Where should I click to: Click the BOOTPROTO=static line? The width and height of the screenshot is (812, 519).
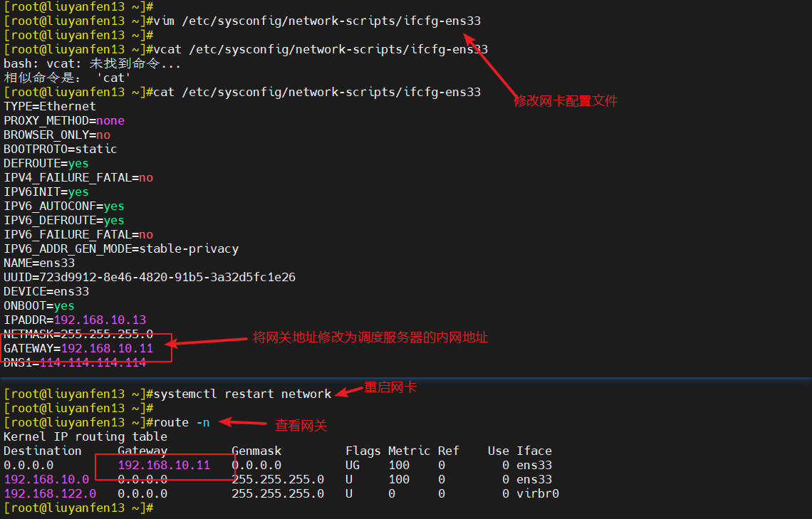61,149
